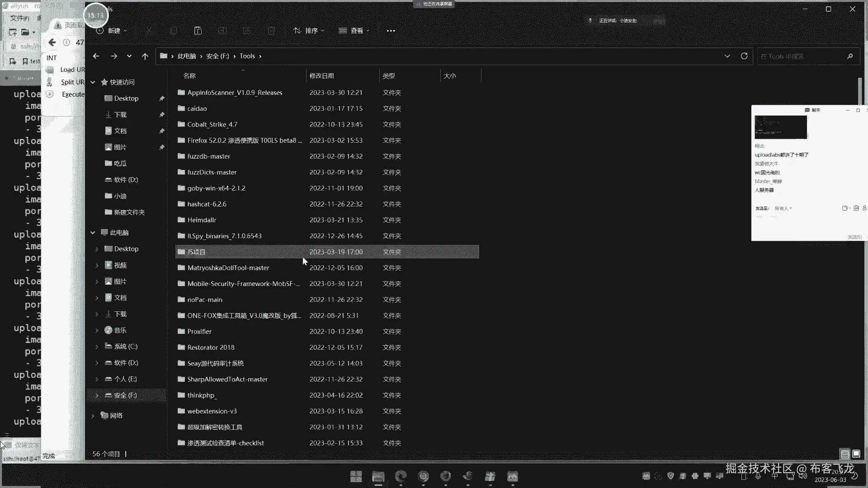868x488 pixels.
Task: Open File Explorer from taskbar
Action: [x=378, y=476]
